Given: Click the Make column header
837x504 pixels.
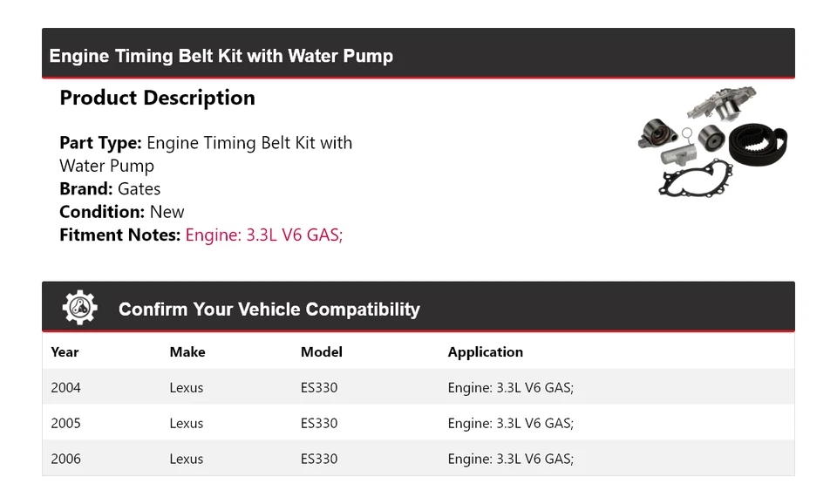Looking at the screenshot, I should [x=187, y=352].
